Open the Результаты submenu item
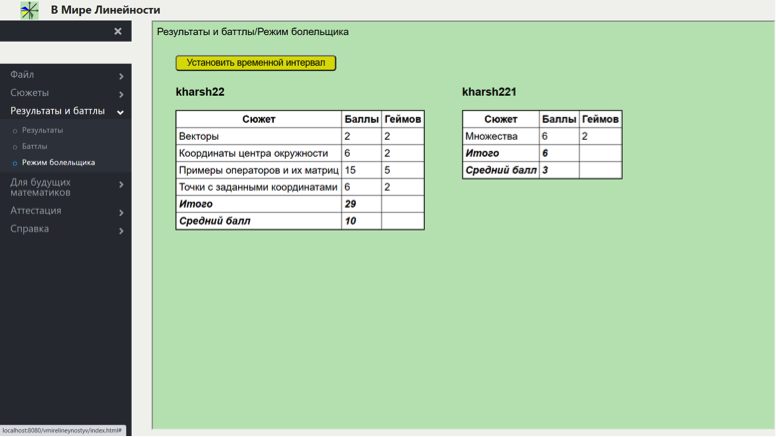This screenshot has height=437, width=776. point(42,130)
